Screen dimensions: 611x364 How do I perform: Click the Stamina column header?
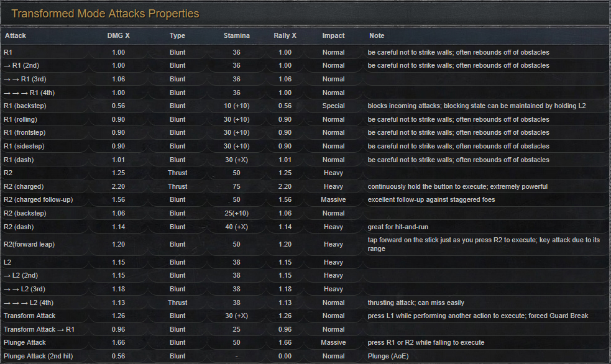click(237, 35)
